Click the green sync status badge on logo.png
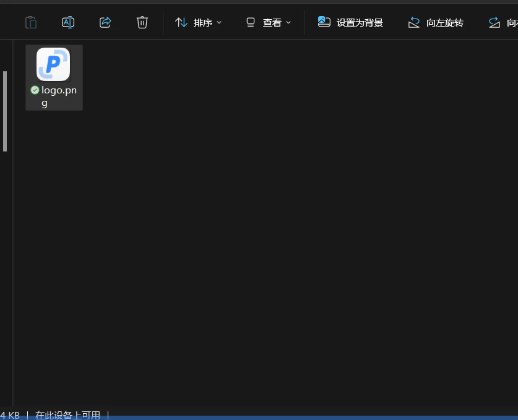The height and width of the screenshot is (420, 518). (35, 90)
